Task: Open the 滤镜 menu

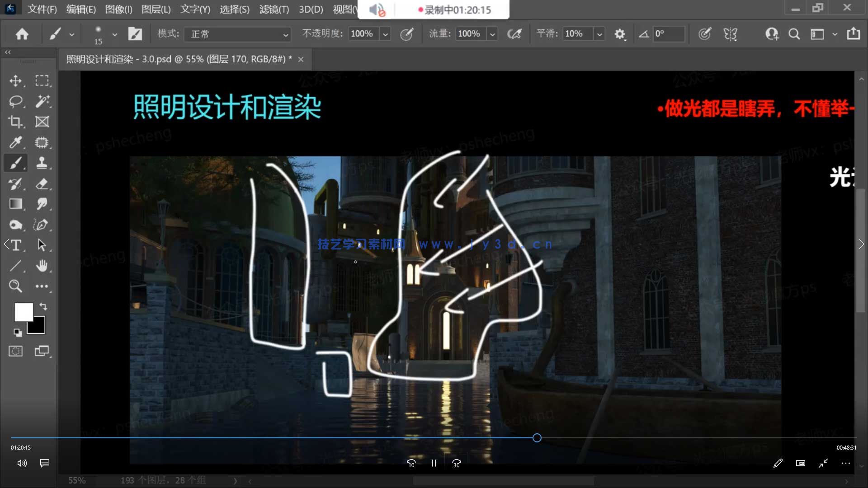Action: pos(274,9)
